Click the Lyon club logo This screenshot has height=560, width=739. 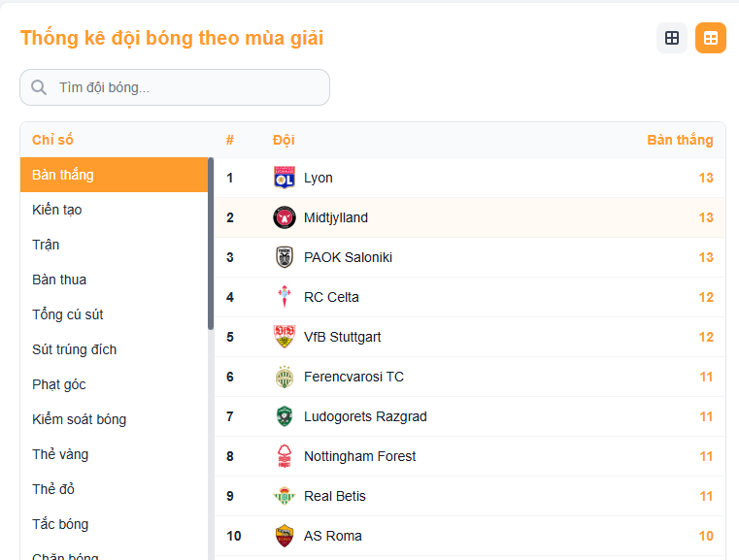pyautogui.click(x=284, y=178)
